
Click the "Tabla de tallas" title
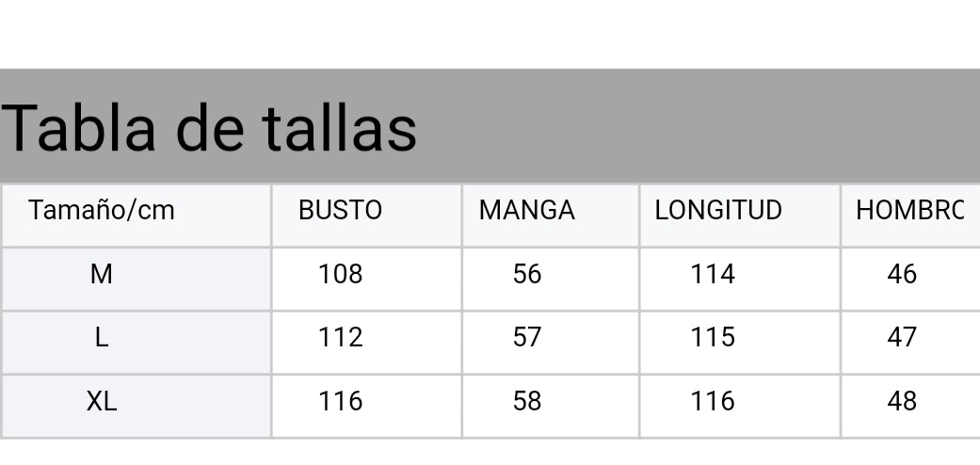(209, 127)
